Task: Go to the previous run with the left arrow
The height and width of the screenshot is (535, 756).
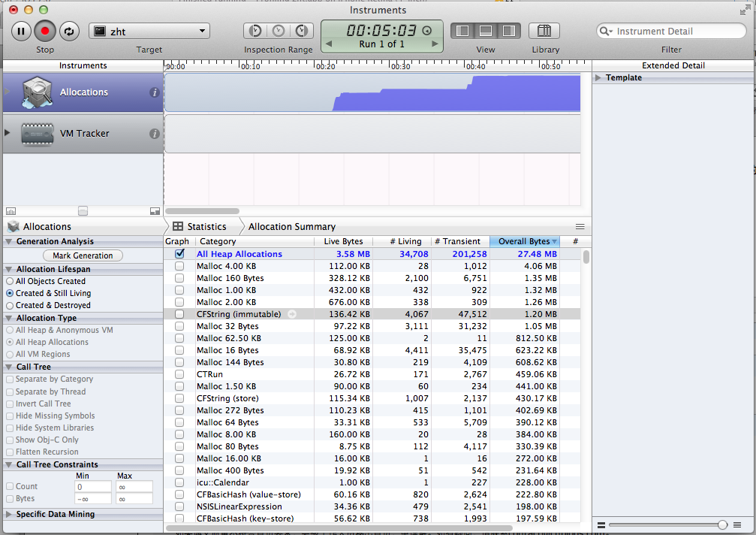Action: click(x=329, y=44)
